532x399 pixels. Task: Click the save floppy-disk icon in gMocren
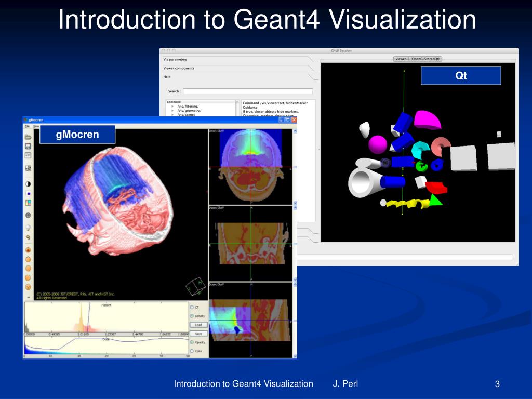pyautogui.click(x=28, y=146)
